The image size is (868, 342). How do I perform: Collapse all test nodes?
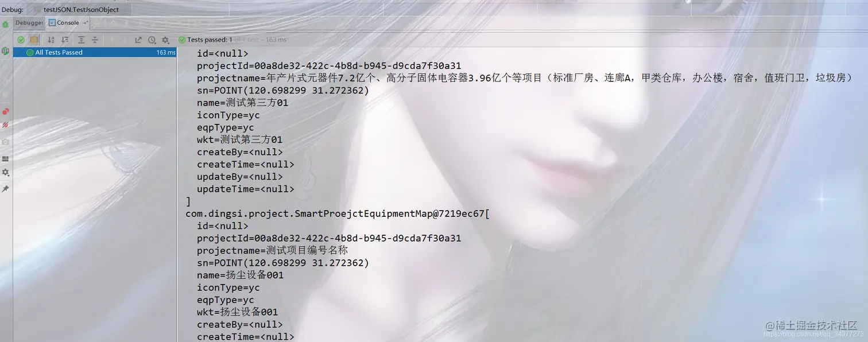pyautogui.click(x=95, y=40)
